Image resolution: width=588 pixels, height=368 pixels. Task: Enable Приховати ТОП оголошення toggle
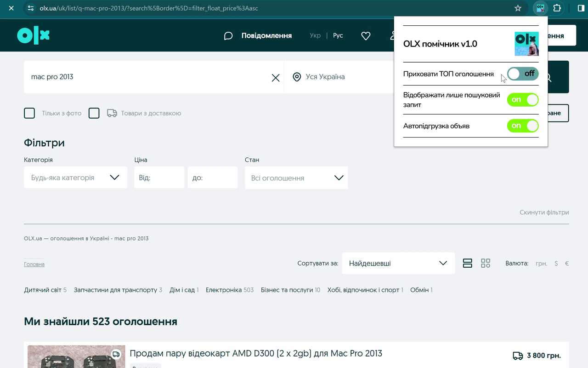pos(523,74)
